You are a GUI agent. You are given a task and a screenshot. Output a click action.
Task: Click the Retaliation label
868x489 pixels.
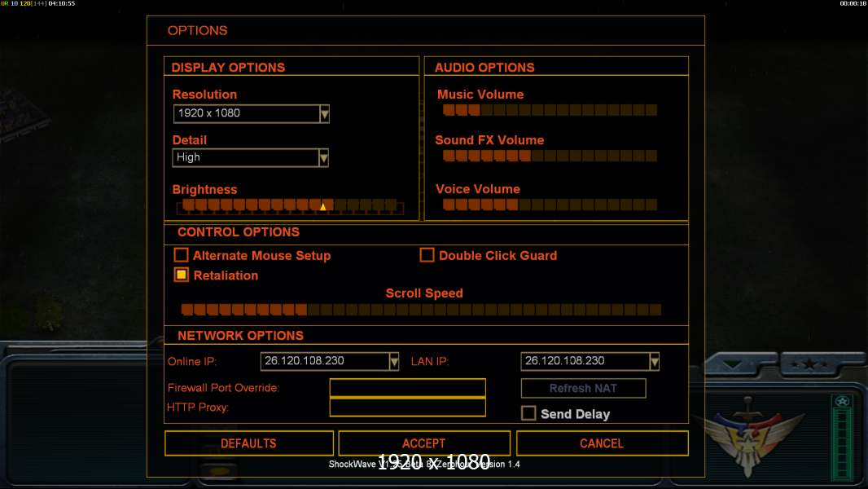(x=226, y=275)
